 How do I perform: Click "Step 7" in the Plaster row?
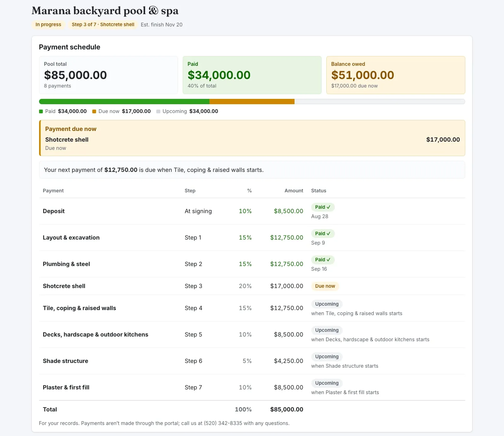(x=193, y=388)
